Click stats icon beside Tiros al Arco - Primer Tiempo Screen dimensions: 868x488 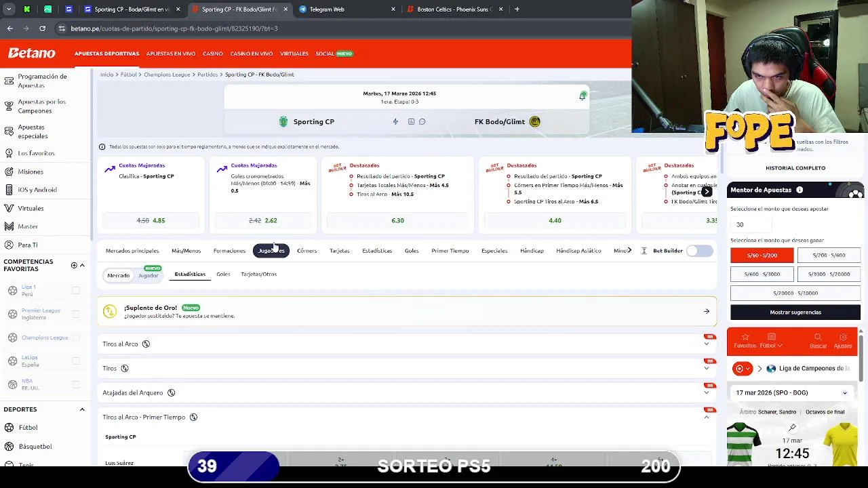click(193, 417)
